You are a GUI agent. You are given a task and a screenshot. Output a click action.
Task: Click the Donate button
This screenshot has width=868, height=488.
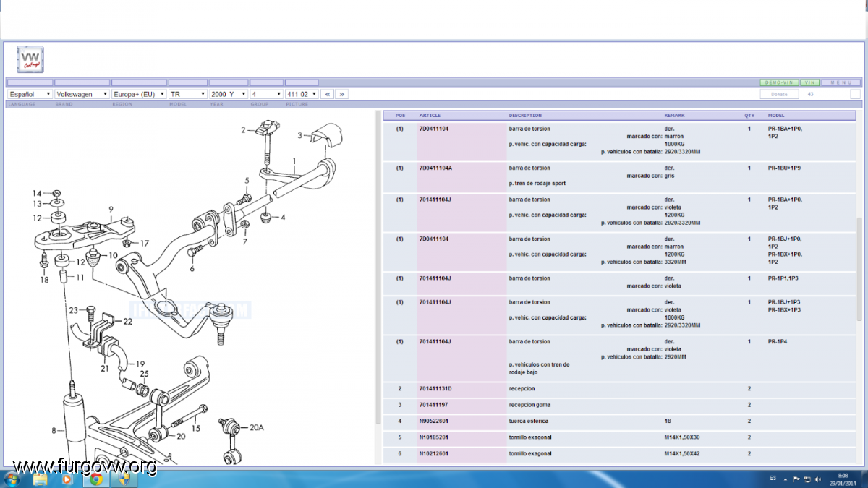[x=779, y=94]
